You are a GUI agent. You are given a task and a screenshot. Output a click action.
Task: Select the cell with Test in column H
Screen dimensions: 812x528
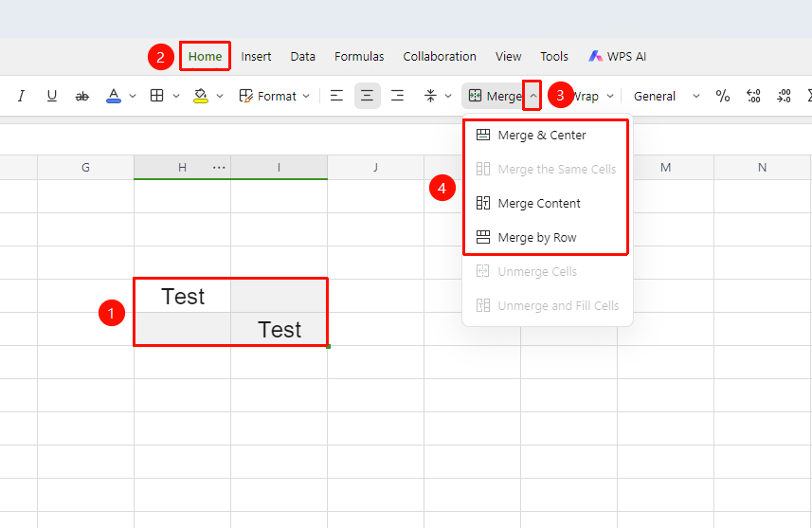[x=182, y=296]
